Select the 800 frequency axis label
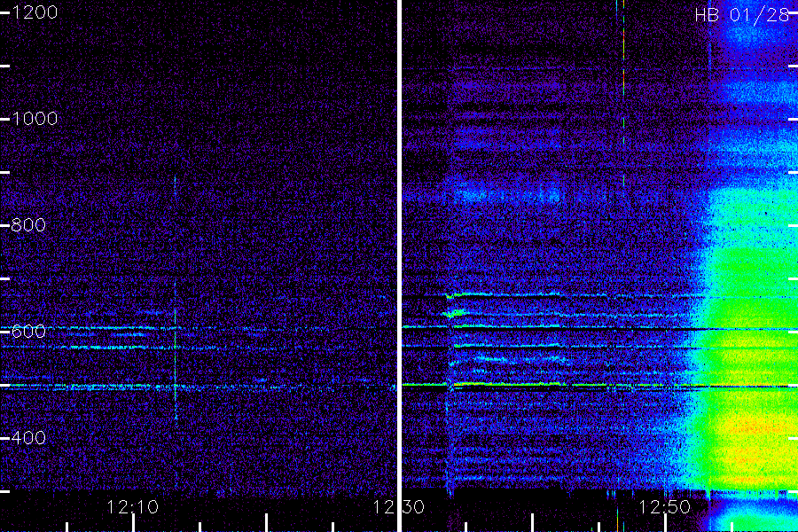Screen dimensions: 798x532 (x=28, y=225)
